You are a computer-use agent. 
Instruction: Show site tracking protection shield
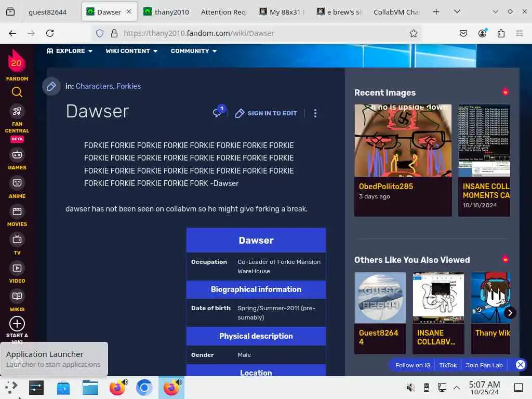(x=99, y=33)
